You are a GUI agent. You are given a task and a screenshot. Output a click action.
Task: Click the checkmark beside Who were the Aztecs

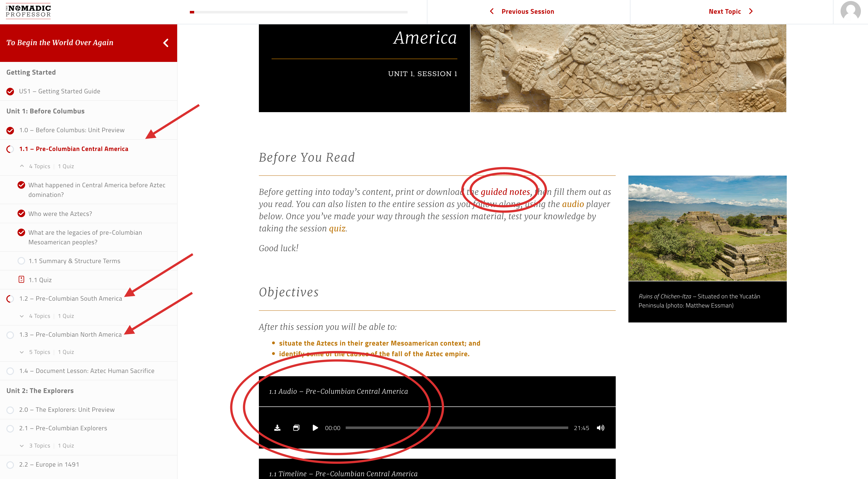21,214
